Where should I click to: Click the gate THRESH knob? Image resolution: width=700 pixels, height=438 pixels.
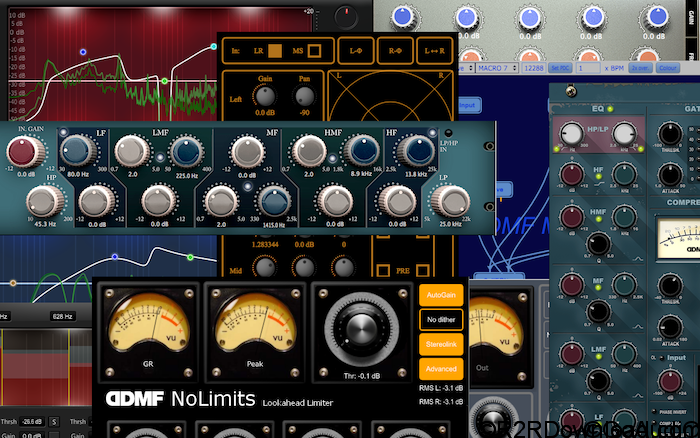(670, 133)
